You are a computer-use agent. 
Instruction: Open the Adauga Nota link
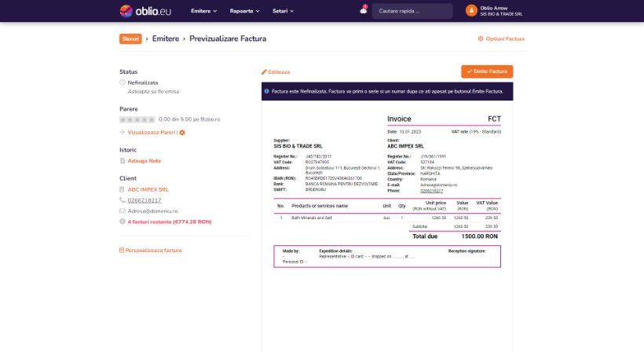pos(144,161)
